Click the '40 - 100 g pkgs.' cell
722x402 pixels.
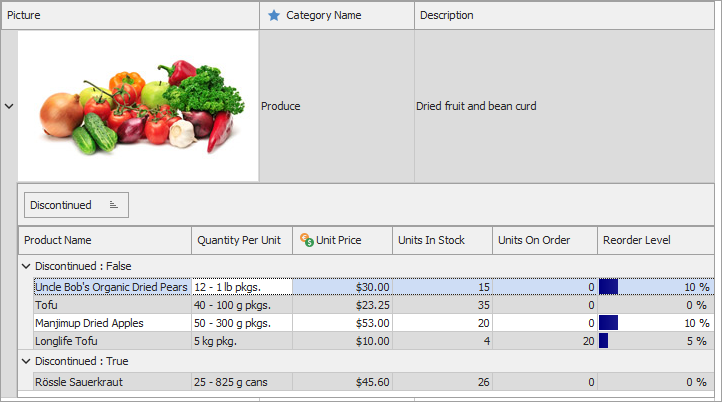click(x=242, y=305)
